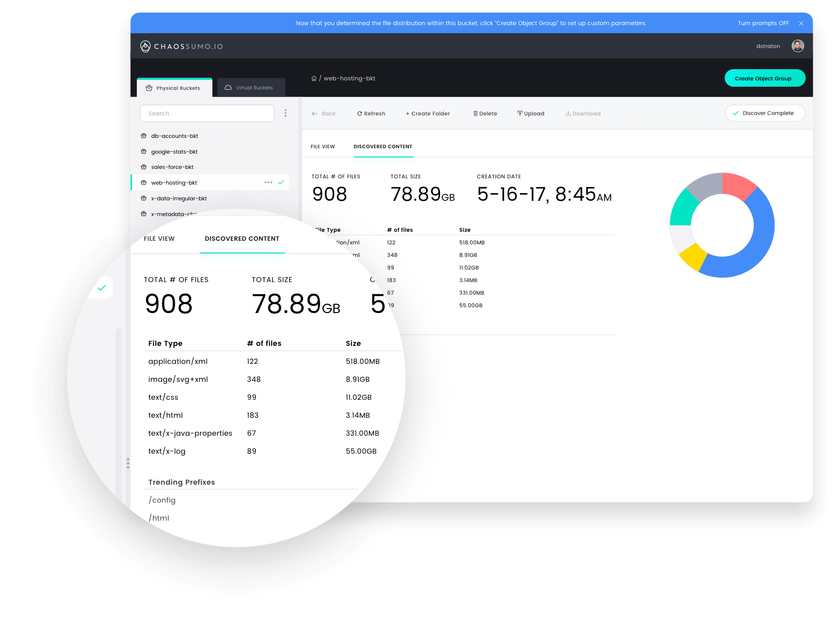Click the Refresh toolbar icon
840x628 pixels.
click(x=360, y=114)
